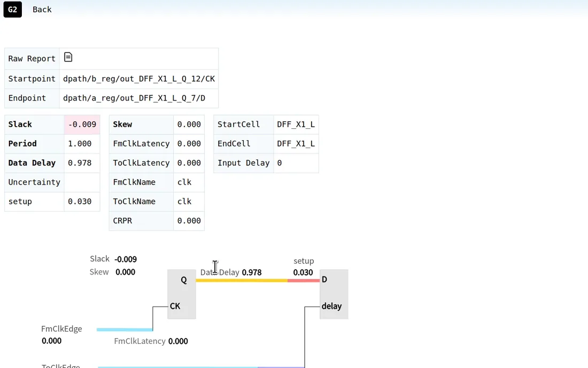
Task: Click the Period label cell
Action: click(34, 144)
